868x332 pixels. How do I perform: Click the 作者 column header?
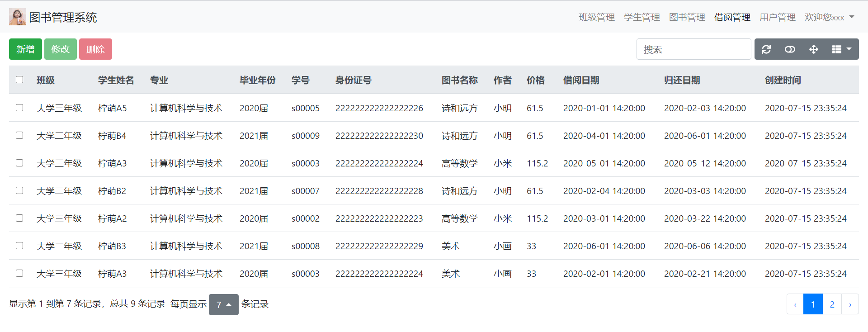(503, 80)
